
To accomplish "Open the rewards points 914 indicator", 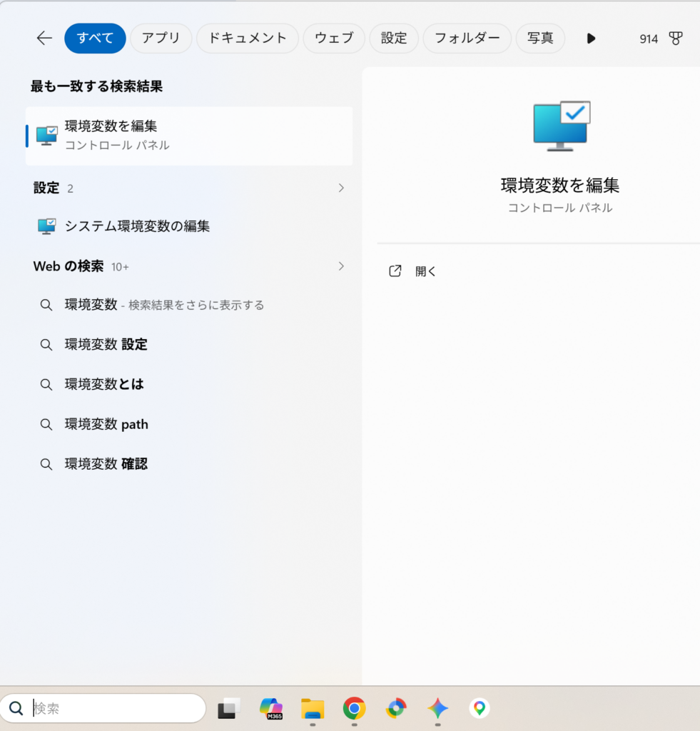I will tap(649, 39).
